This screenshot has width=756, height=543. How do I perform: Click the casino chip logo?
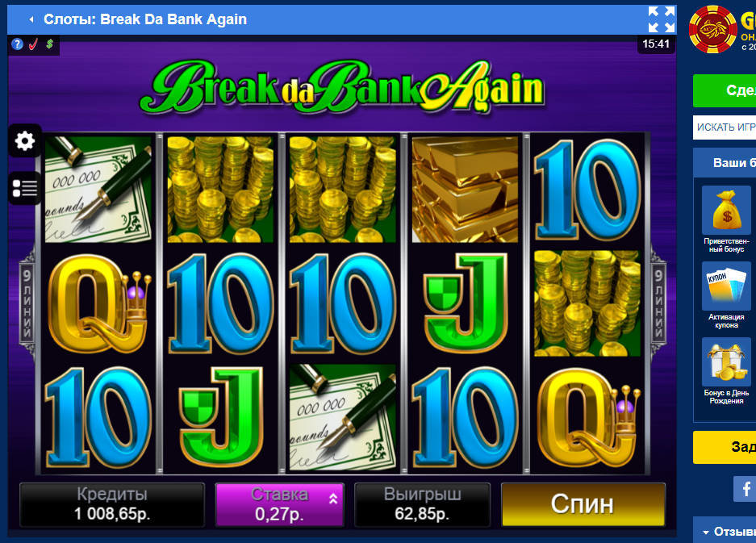[x=712, y=29]
